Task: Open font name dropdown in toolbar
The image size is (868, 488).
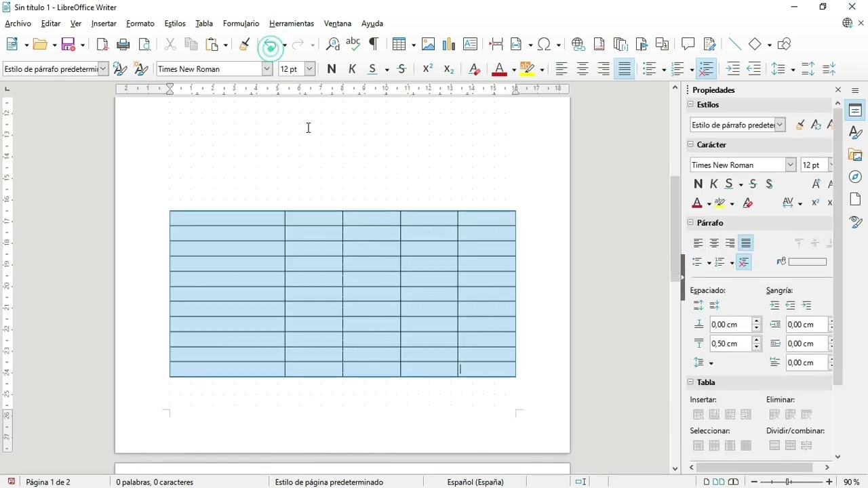Action: (267, 69)
